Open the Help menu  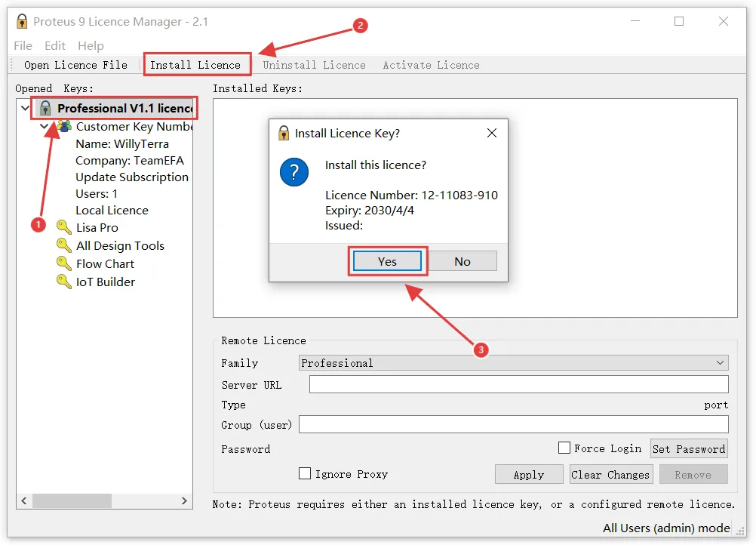pyautogui.click(x=91, y=46)
